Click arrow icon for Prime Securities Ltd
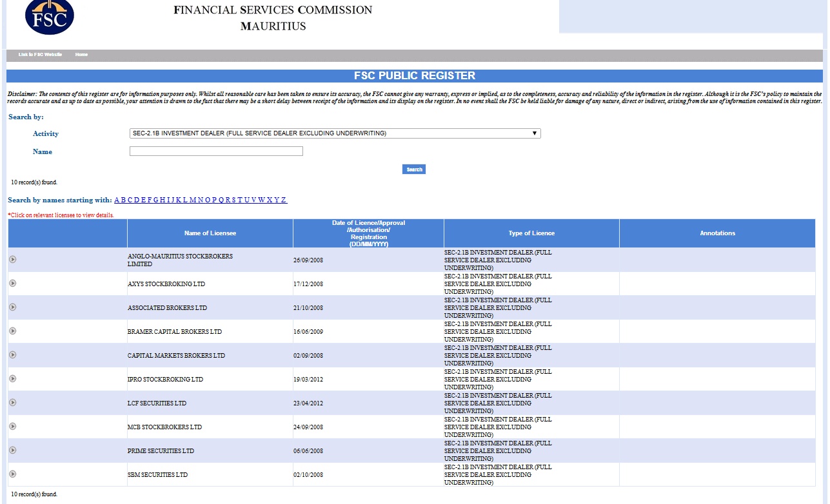This screenshot has height=504, width=830. tap(13, 450)
